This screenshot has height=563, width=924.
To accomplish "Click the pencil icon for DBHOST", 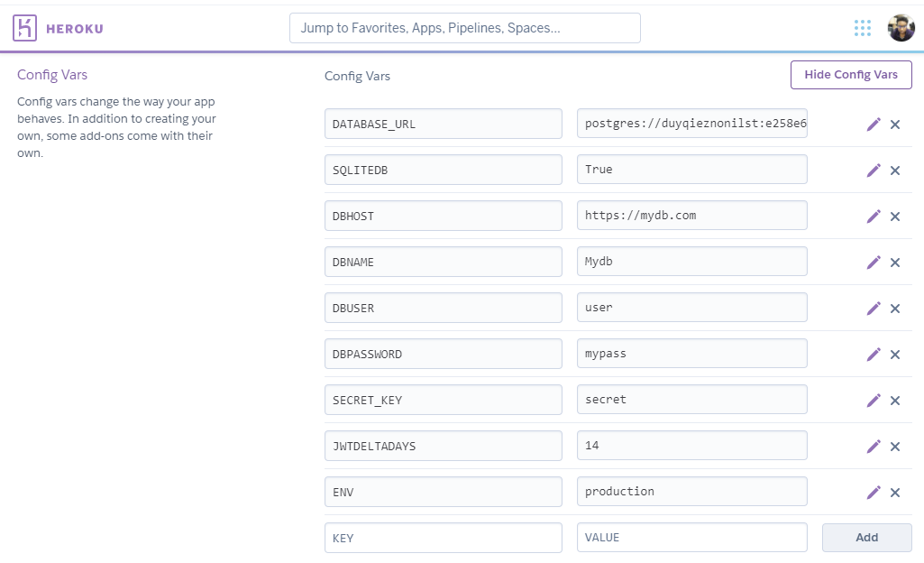I will coord(873,217).
